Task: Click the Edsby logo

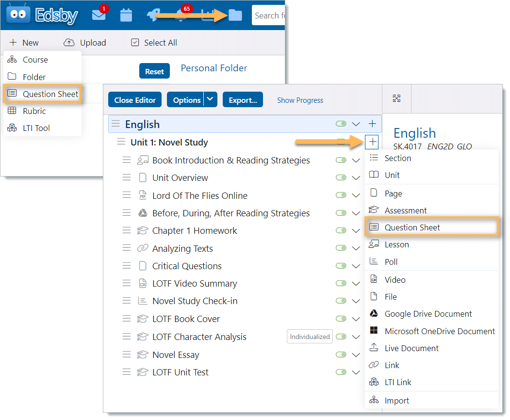Action: click(42, 16)
